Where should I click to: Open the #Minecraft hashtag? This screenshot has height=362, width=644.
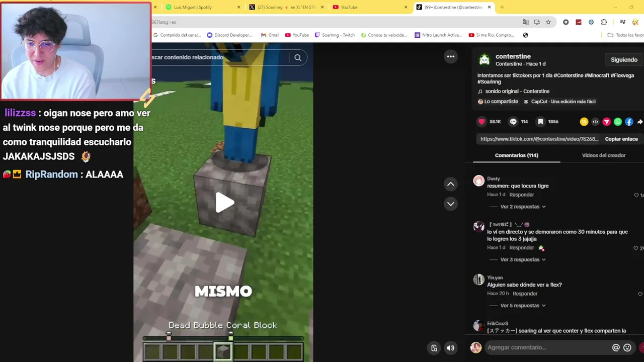pos(597,75)
